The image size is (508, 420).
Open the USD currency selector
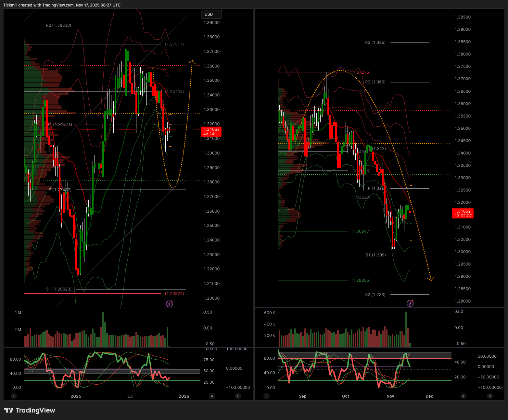(x=211, y=14)
